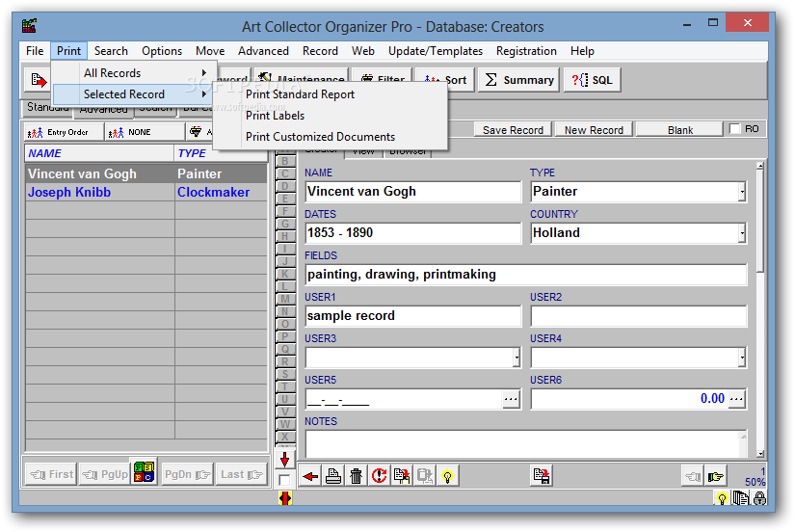Click the red circular refresh exclamation icon
Screen dimensions: 795x532
379,476
